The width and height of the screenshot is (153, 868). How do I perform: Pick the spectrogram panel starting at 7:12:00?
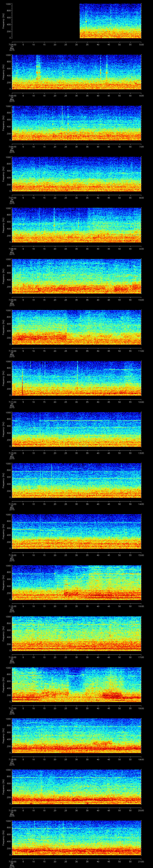click(x=77, y=429)
